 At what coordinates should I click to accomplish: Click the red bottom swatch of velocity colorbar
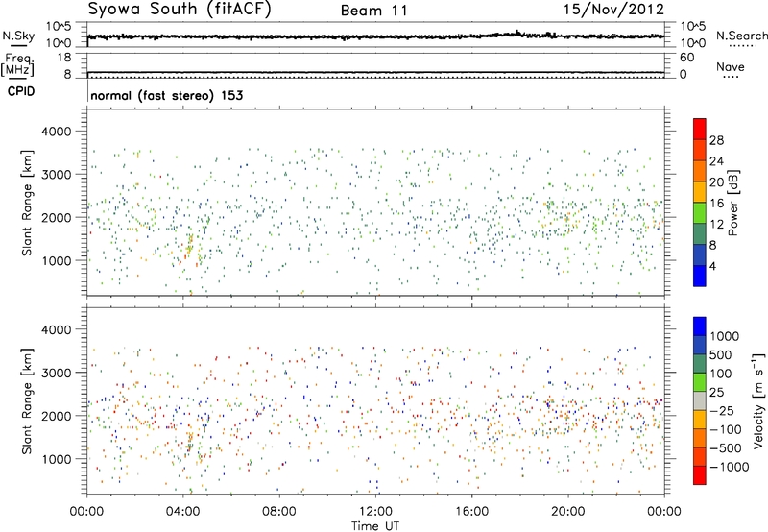coord(700,475)
